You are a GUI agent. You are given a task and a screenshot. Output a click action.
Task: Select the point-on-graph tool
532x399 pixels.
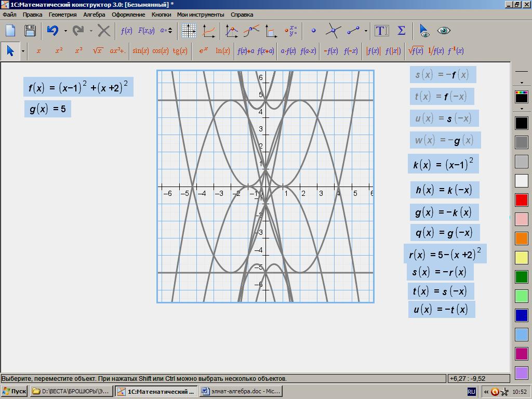point(232,31)
